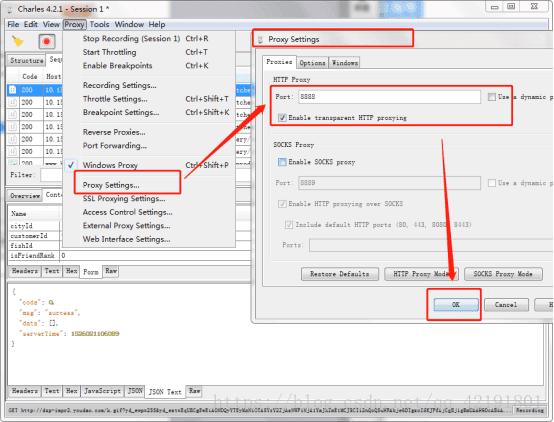
Task: Switch response view to JavaScript tab
Action: point(102,391)
